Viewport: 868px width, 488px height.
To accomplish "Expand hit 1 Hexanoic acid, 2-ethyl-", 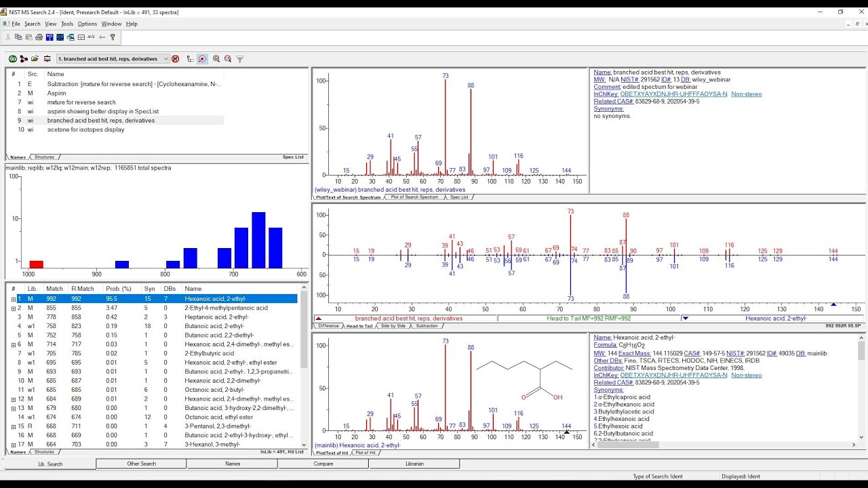I will coord(14,299).
